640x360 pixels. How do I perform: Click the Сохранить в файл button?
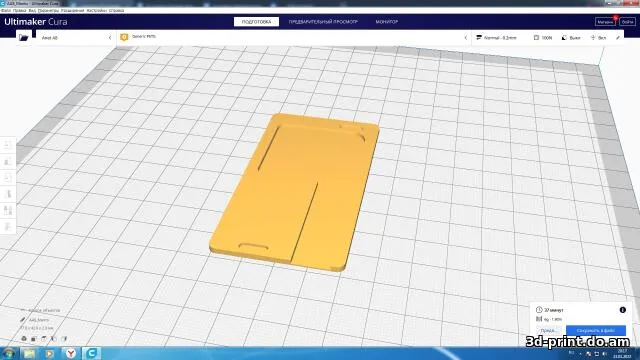[x=596, y=330]
